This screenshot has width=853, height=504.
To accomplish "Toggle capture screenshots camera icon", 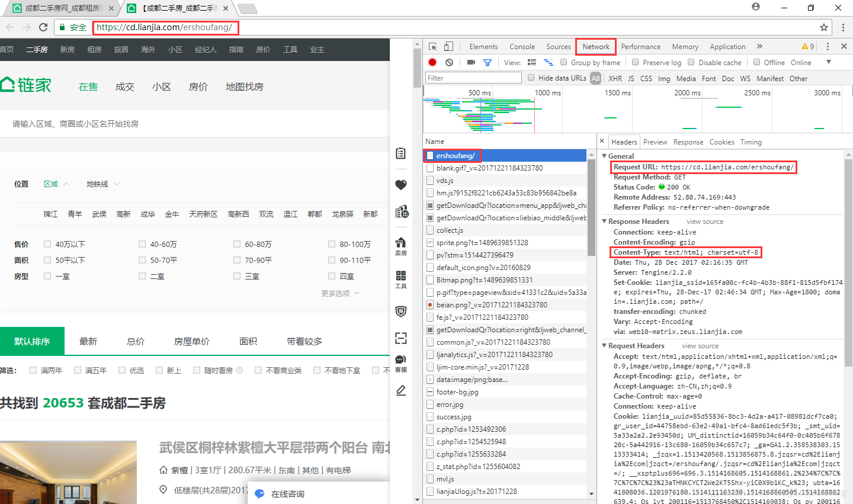I will coord(471,62).
